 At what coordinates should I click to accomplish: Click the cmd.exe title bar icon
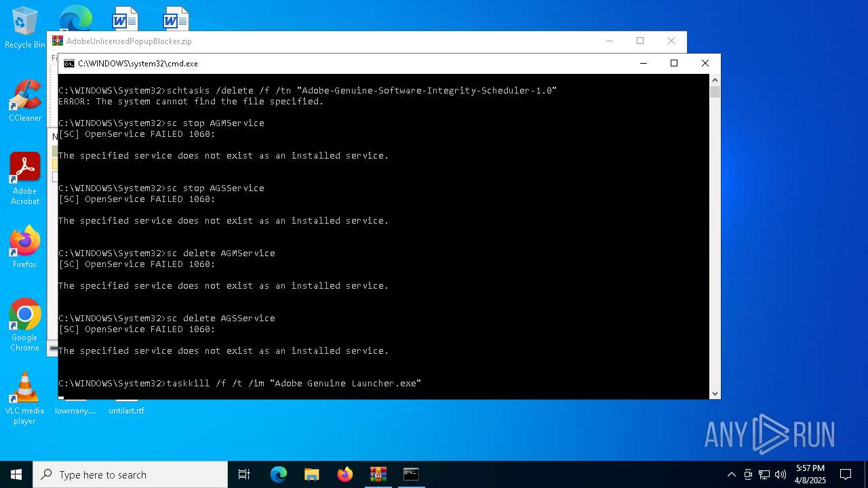point(68,63)
